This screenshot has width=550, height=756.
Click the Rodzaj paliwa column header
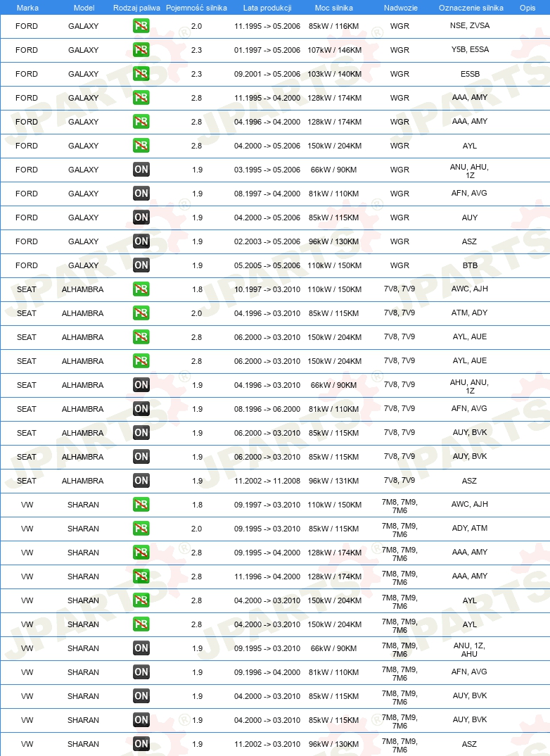click(136, 8)
